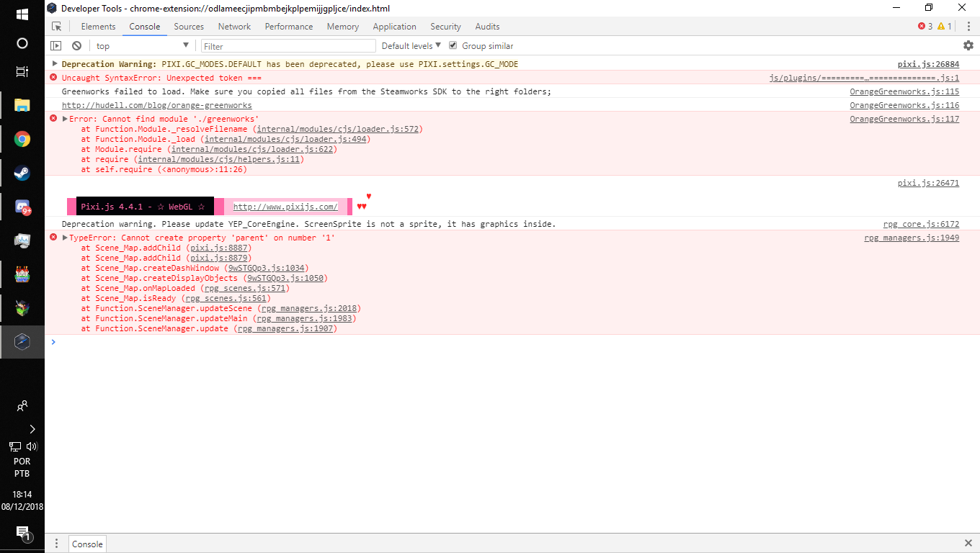The height and width of the screenshot is (553, 980).
Task: Open the console settings gear
Action: [x=968, y=45]
